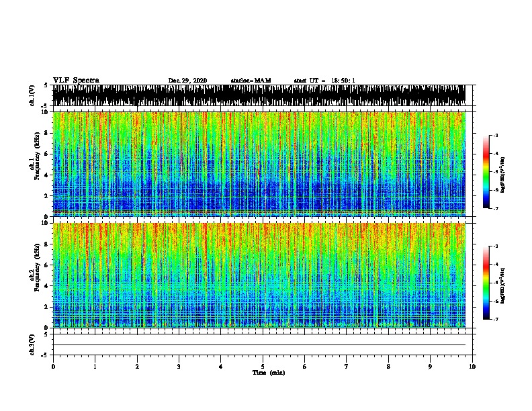The height and width of the screenshot is (411, 532).
Task: Click the ch.2 spectrogram color bar
Action: 486,283
